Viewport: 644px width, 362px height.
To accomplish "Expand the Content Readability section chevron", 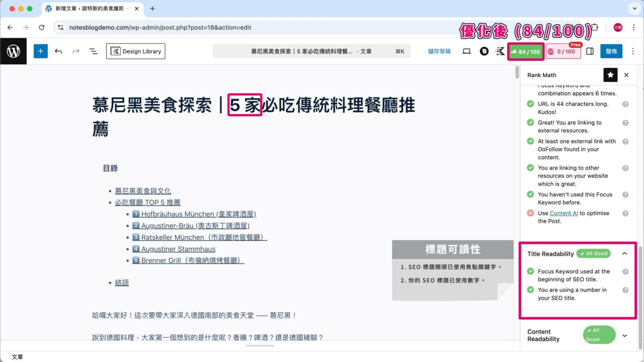I will (624, 335).
